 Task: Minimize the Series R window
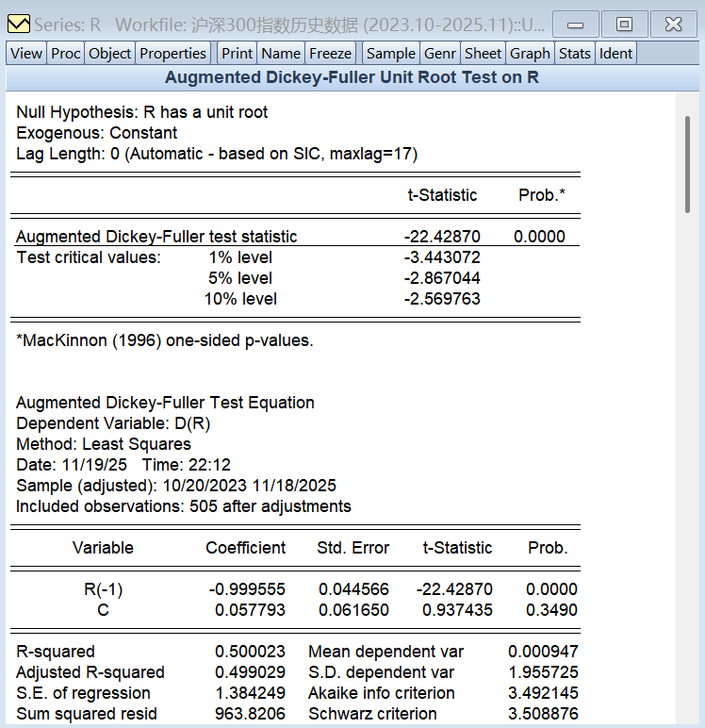click(576, 25)
